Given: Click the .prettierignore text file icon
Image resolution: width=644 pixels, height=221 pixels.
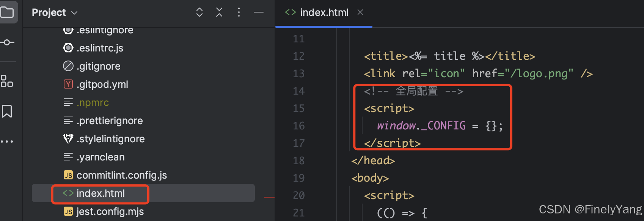Looking at the screenshot, I should click(68, 120).
